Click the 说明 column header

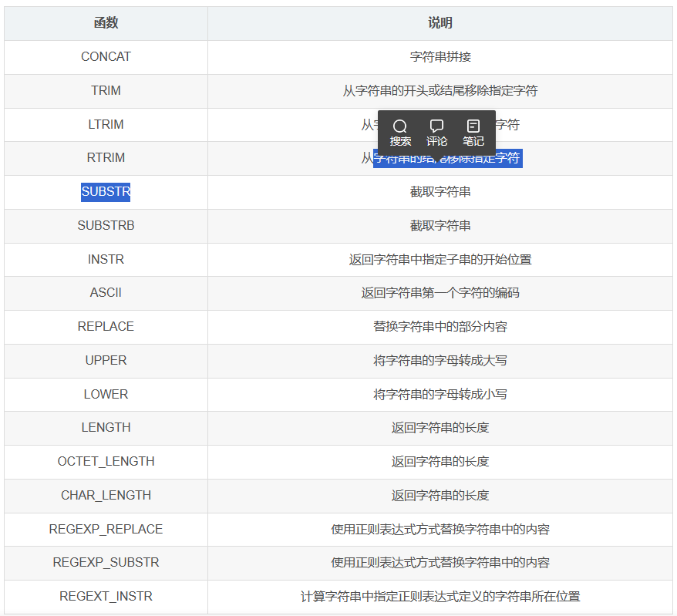(440, 23)
